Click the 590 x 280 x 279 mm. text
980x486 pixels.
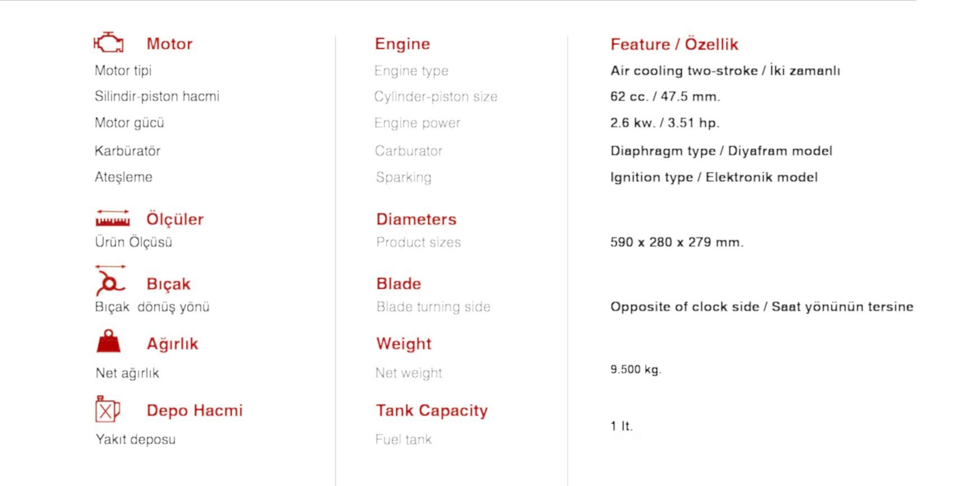pyautogui.click(x=677, y=242)
